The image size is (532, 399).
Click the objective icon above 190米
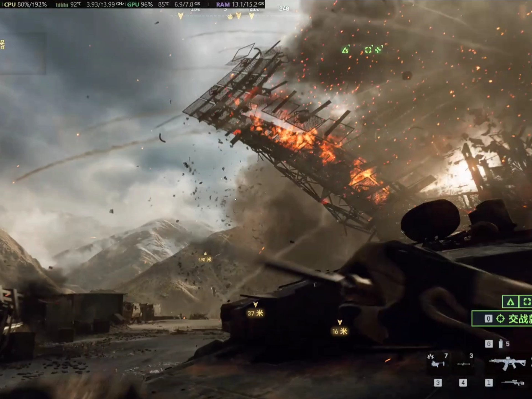point(205,253)
